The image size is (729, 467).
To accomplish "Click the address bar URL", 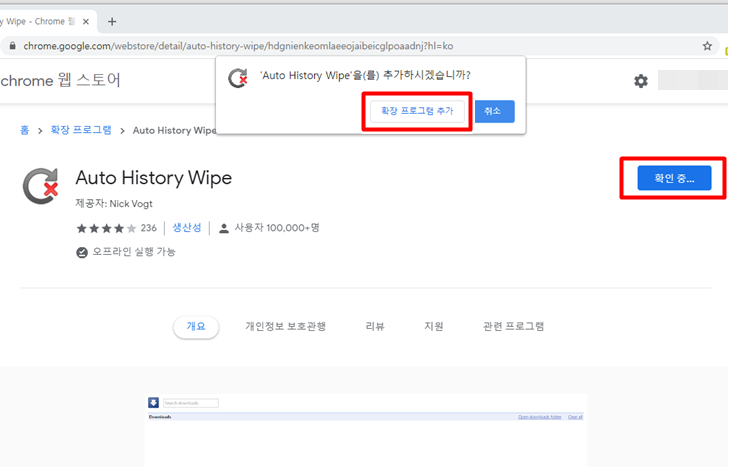I will pyautogui.click(x=238, y=46).
